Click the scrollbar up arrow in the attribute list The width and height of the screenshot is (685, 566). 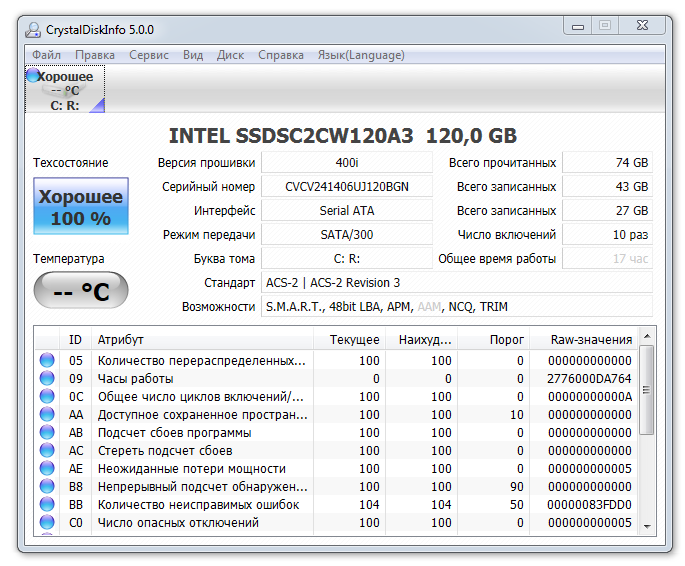tap(647, 338)
